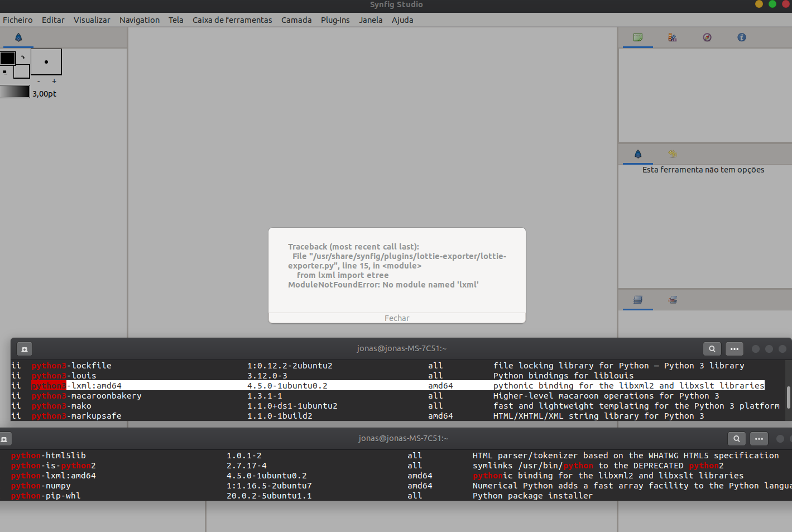Switch to the History panel
792x532 pixels.
point(672,154)
